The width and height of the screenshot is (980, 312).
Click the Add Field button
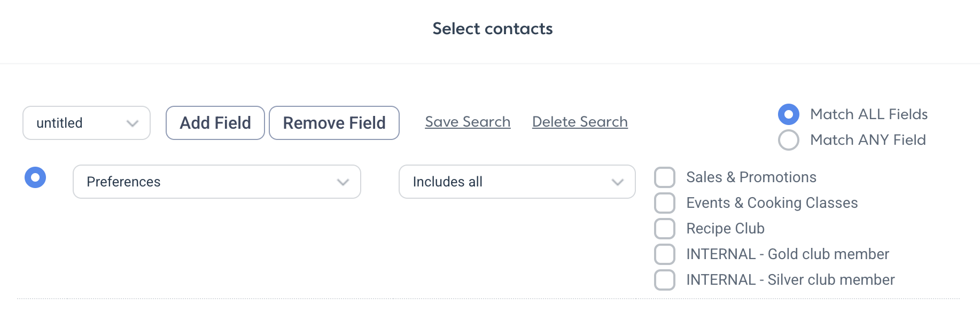tap(215, 123)
